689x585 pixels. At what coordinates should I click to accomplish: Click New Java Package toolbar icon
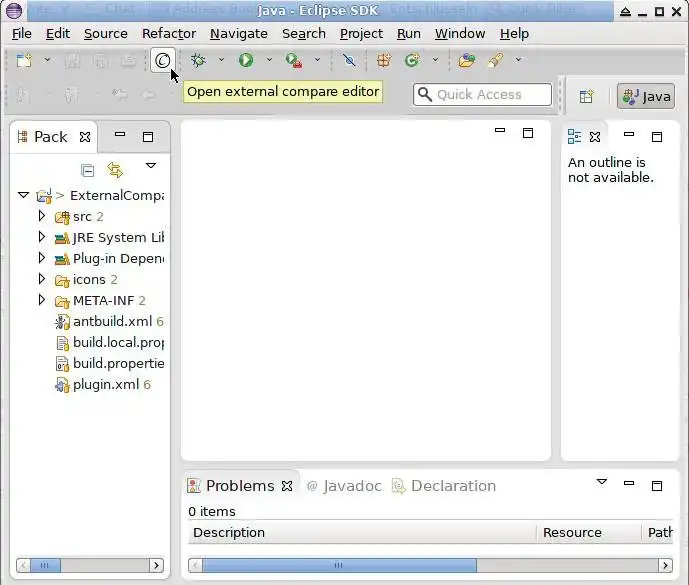click(x=384, y=60)
